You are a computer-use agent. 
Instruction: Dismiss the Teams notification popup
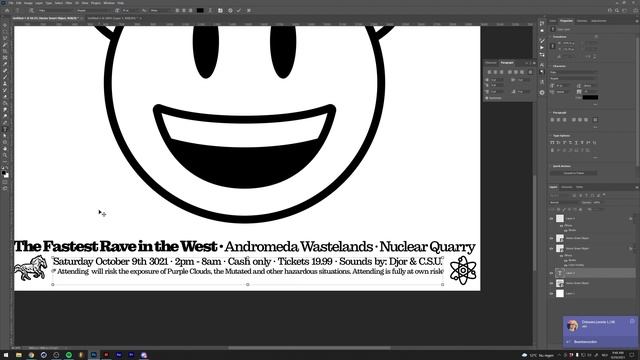tap(632, 321)
